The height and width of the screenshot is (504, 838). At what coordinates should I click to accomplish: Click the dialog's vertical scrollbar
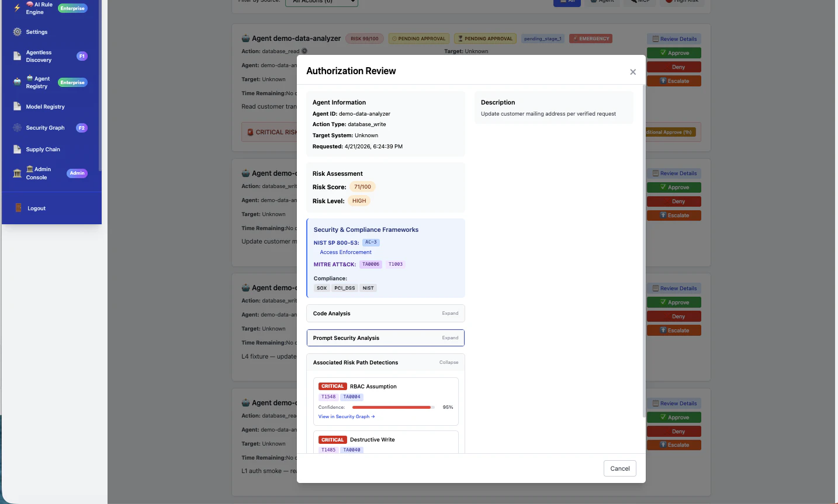(644, 251)
